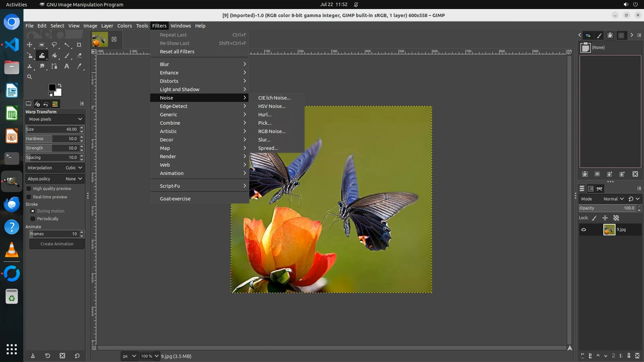Expand the Interpolation Cubic dropdown
This screenshot has width=644, height=362.
(x=55, y=168)
